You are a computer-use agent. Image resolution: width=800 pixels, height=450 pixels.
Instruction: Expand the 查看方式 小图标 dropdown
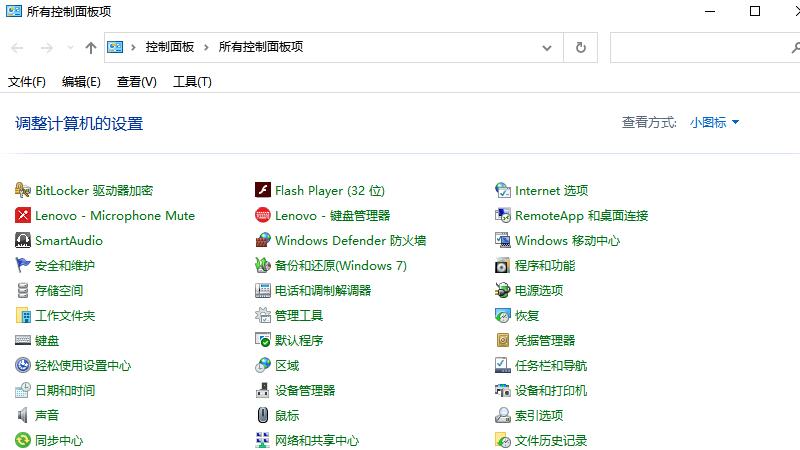pos(714,122)
